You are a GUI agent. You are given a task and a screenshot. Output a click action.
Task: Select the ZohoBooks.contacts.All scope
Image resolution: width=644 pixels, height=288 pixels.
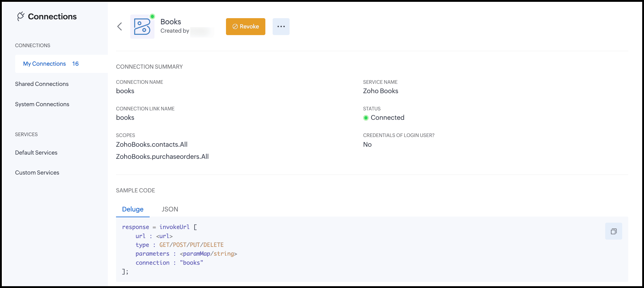click(152, 145)
